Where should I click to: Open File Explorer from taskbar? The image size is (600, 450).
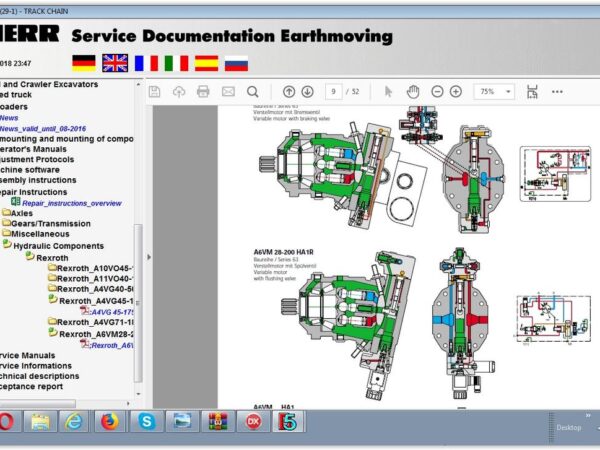pyautogui.click(x=40, y=422)
